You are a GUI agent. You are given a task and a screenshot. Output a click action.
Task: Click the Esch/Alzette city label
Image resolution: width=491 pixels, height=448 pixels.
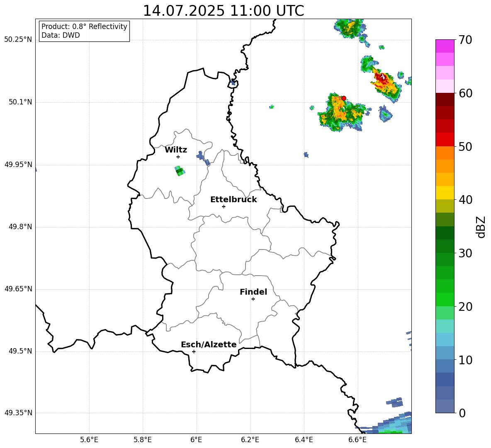click(x=209, y=344)
